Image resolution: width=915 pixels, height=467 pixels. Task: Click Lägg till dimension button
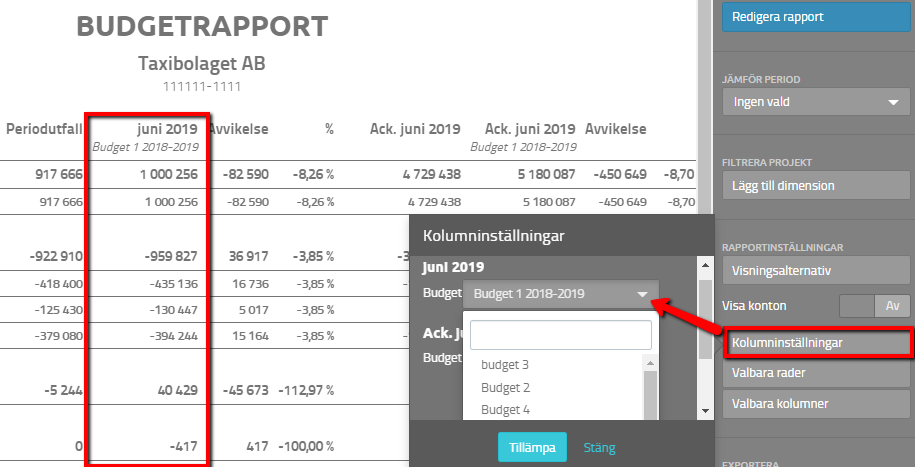tap(816, 186)
